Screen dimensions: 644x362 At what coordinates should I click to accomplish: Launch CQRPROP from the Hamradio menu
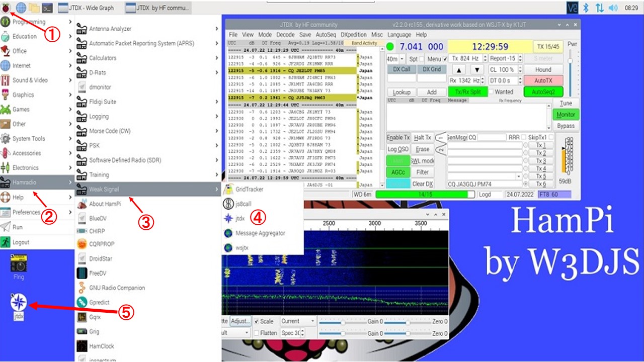coord(148,244)
